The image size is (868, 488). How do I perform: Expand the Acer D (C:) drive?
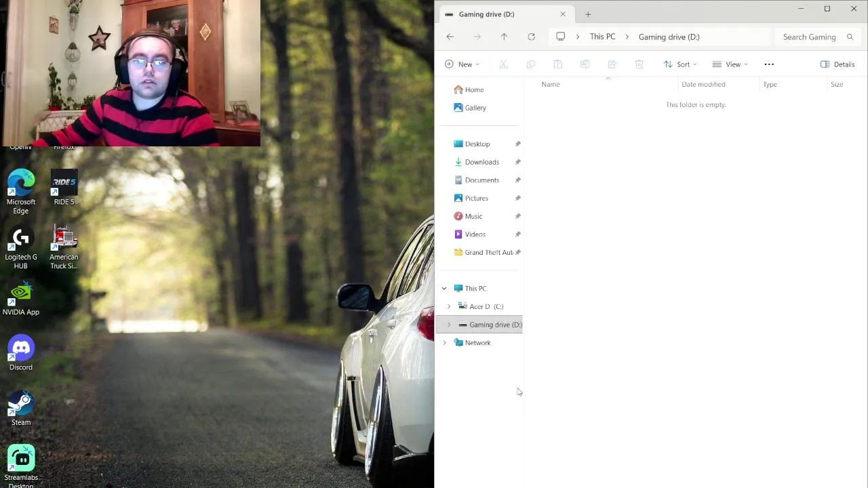448,306
